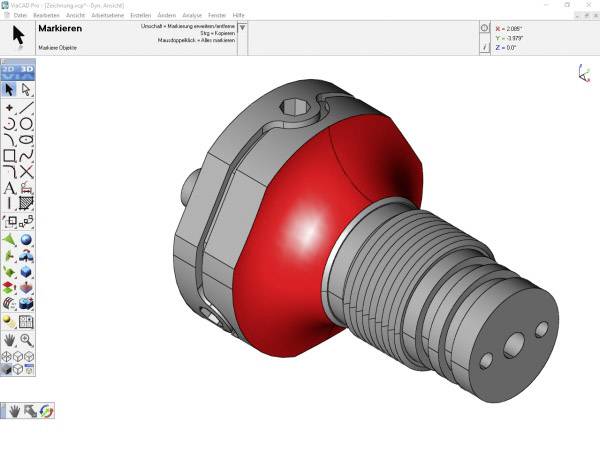This screenshot has height=450, width=600.
Task: Open the Analyse menu
Action: 192,16
